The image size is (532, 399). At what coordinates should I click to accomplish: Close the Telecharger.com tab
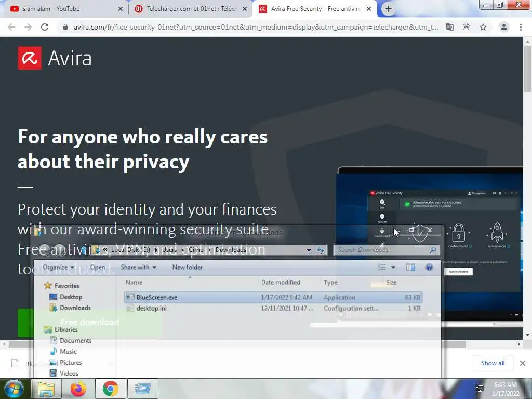click(245, 9)
